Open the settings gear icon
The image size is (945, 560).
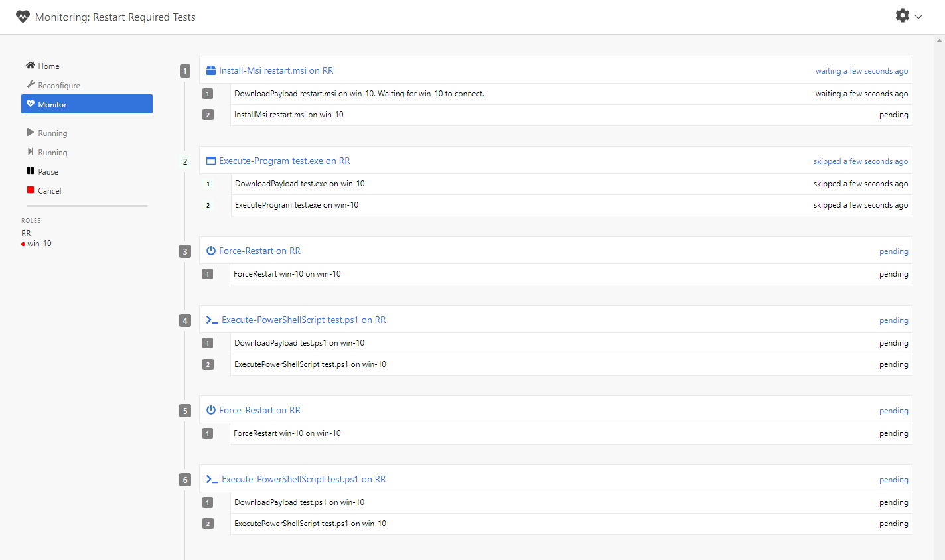pyautogui.click(x=902, y=15)
